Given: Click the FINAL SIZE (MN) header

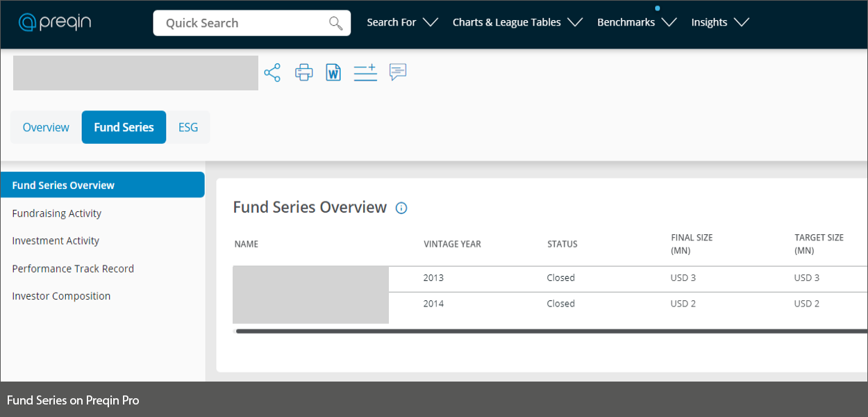Looking at the screenshot, I should 692,244.
